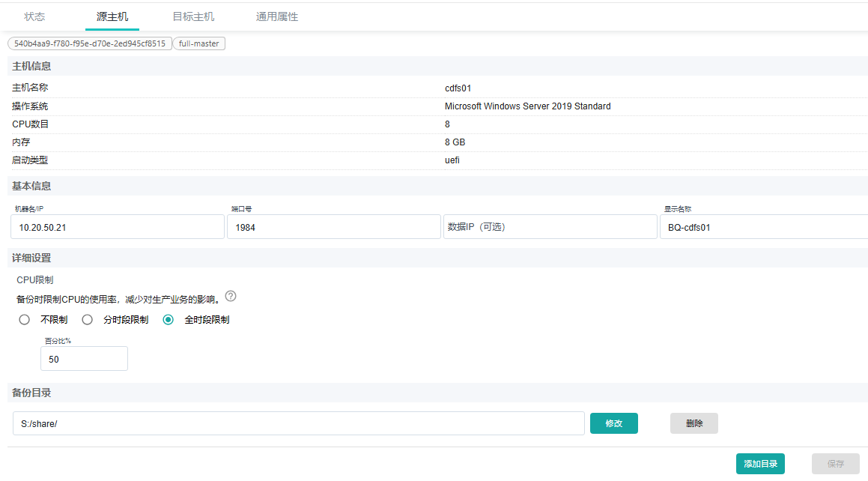Click the 百分比% input showing 50

(84, 359)
